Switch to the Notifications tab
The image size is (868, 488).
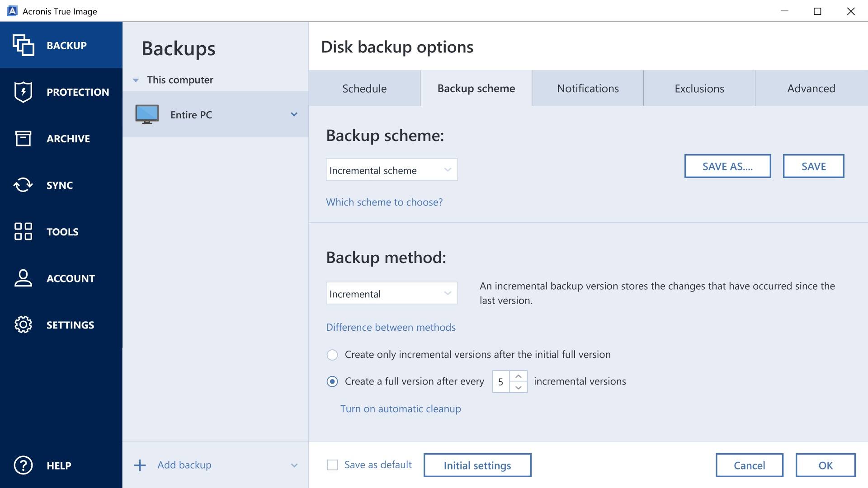pos(587,88)
